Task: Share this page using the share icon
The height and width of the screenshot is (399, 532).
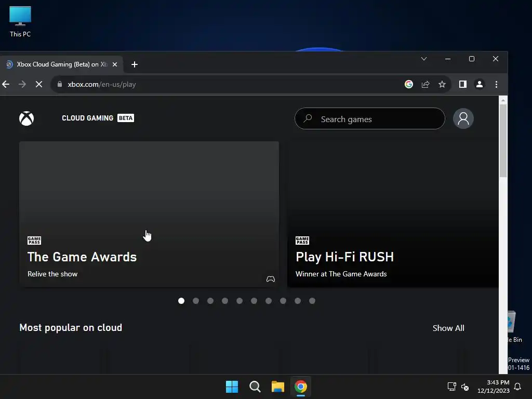Action: tap(425, 84)
